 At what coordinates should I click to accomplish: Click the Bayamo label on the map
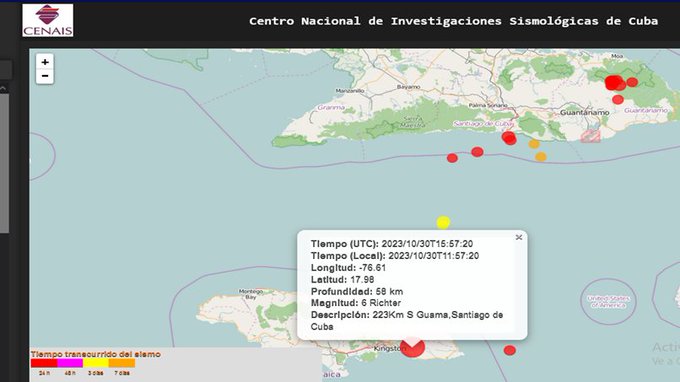tap(409, 87)
